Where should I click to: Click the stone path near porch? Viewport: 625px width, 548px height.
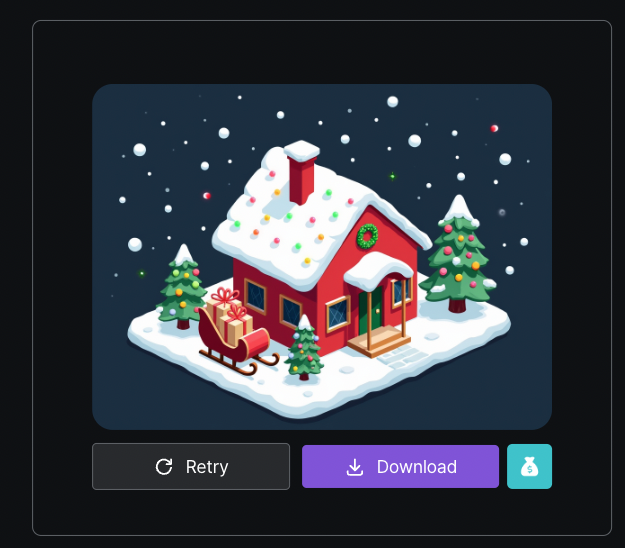402,357
